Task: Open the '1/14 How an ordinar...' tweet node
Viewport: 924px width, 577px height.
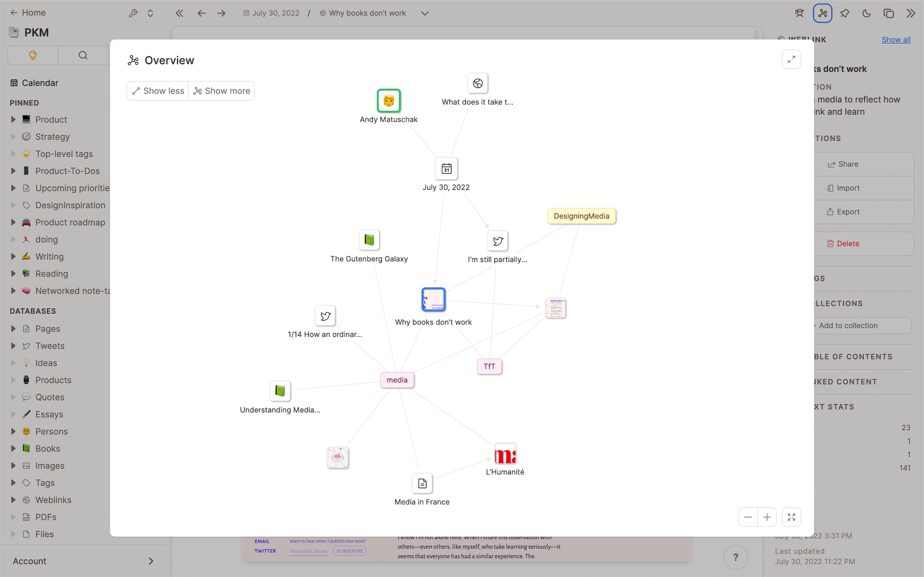Action: 325,316
